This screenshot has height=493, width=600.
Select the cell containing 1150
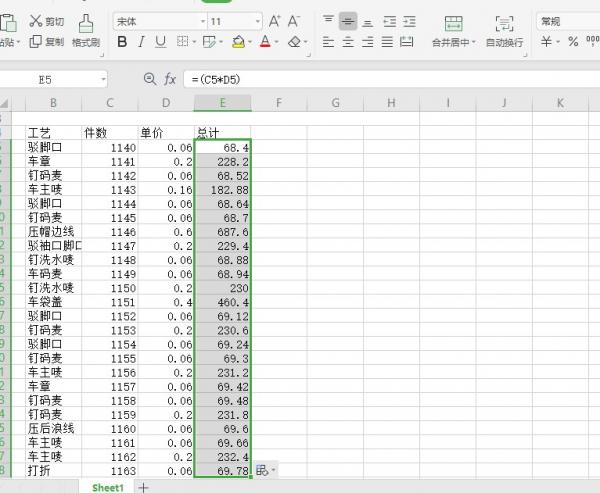110,288
